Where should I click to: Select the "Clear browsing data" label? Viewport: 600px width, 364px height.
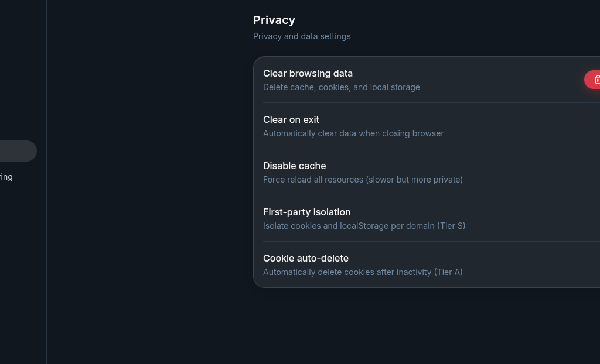(308, 73)
